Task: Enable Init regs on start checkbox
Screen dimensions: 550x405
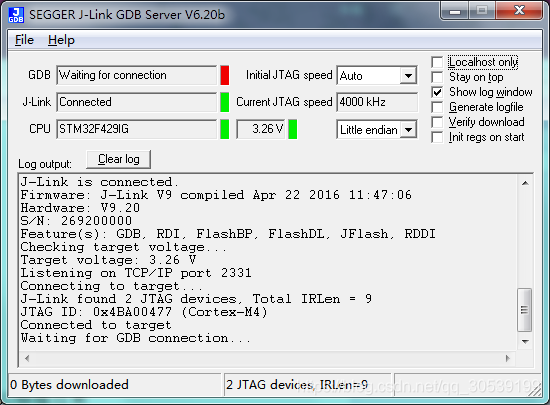Action: coord(437,137)
